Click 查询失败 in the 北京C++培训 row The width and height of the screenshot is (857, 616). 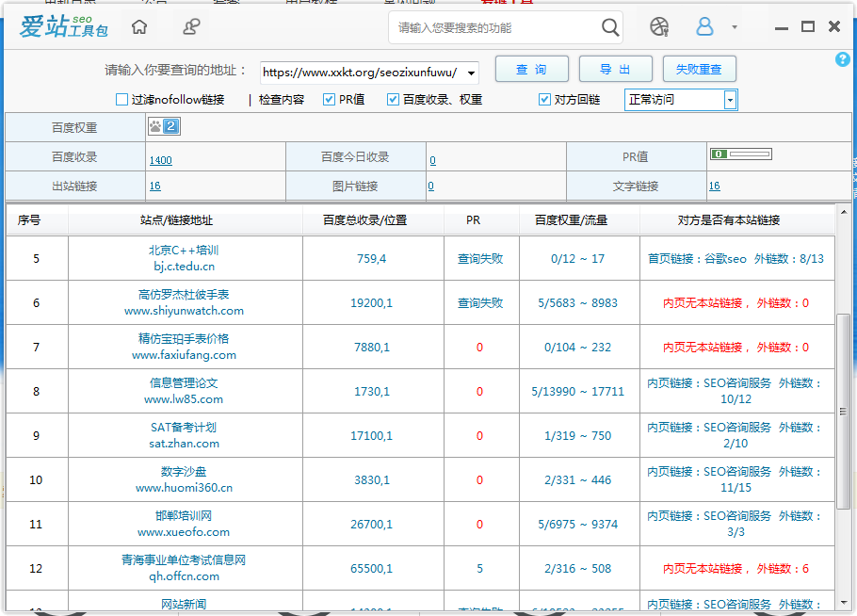click(480, 258)
